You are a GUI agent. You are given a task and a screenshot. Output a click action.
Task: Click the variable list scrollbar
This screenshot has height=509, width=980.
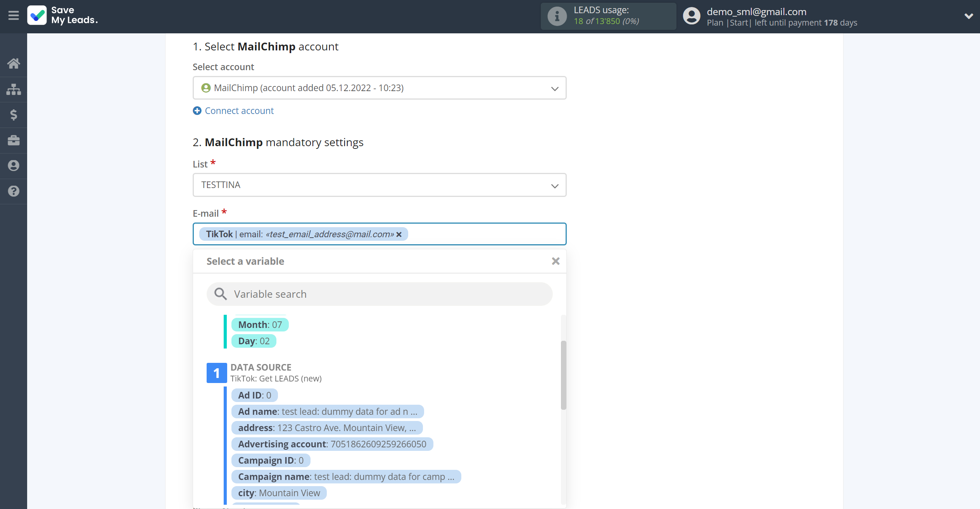(564, 375)
